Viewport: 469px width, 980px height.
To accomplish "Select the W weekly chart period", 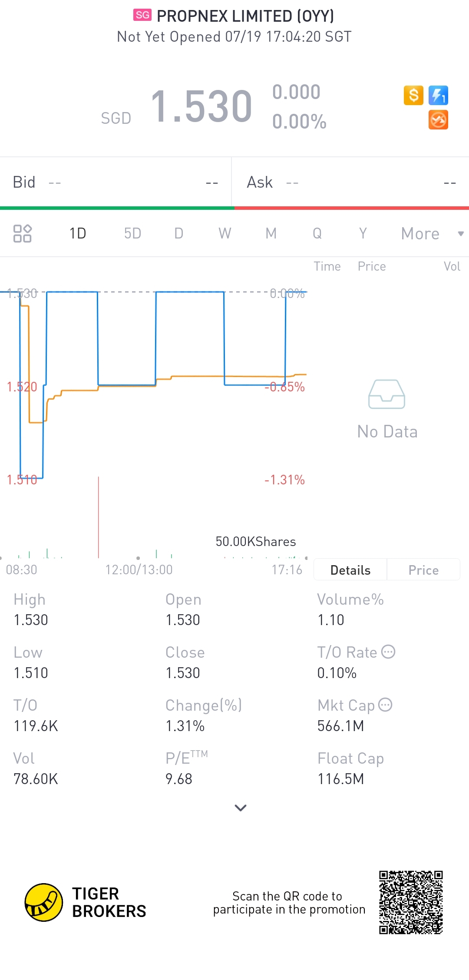I will coord(225,234).
